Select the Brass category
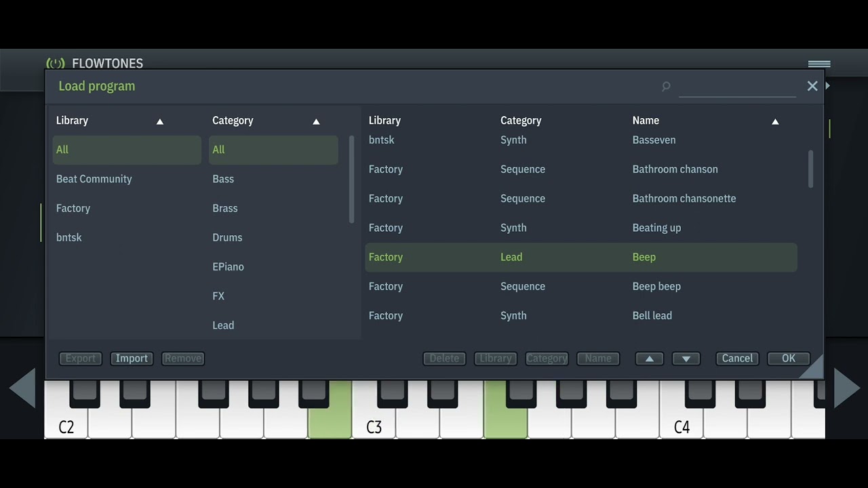The height and width of the screenshot is (488, 868). (273, 208)
